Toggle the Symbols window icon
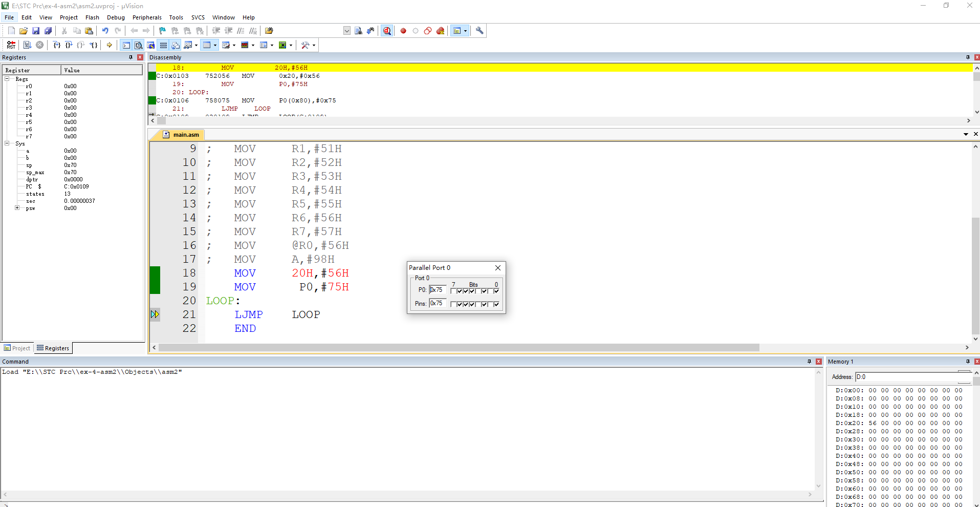The height and width of the screenshot is (507, 980). [150, 45]
